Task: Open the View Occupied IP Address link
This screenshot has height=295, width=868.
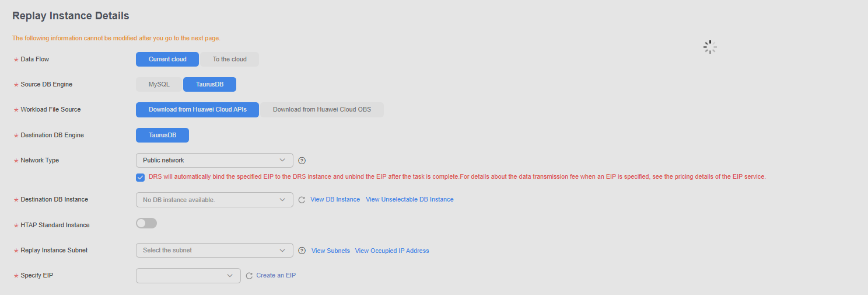Action: pyautogui.click(x=392, y=251)
